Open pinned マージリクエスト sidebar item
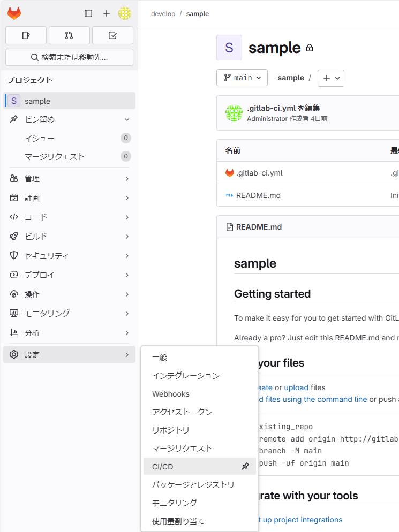Viewport: 399px width, 532px height. click(x=69, y=156)
